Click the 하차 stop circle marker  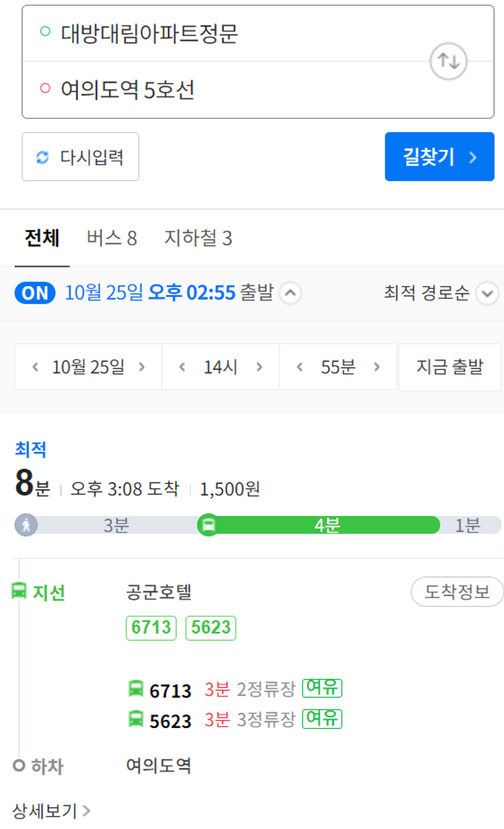(19, 766)
